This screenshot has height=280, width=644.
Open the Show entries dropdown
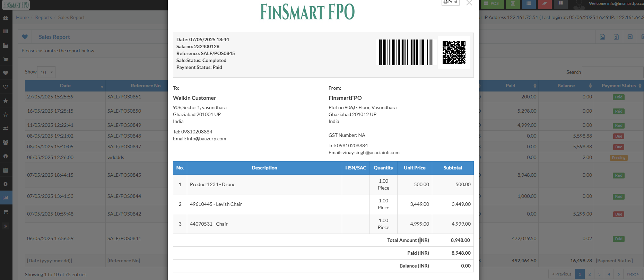[46, 72]
